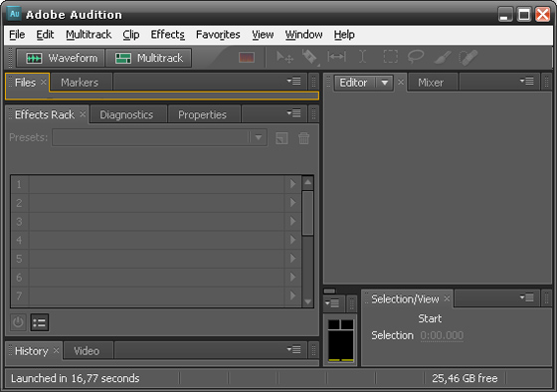Select the Editor panel tab
The image size is (557, 392).
point(353,83)
